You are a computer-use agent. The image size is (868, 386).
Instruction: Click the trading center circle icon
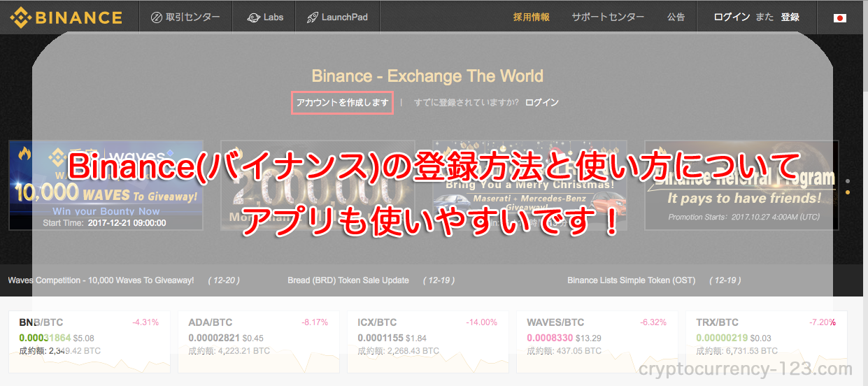coord(156,17)
